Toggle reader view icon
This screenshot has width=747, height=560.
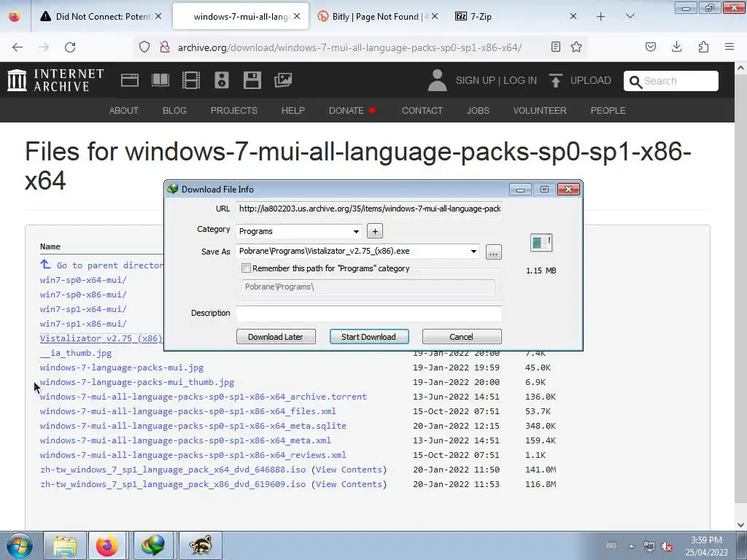555,47
